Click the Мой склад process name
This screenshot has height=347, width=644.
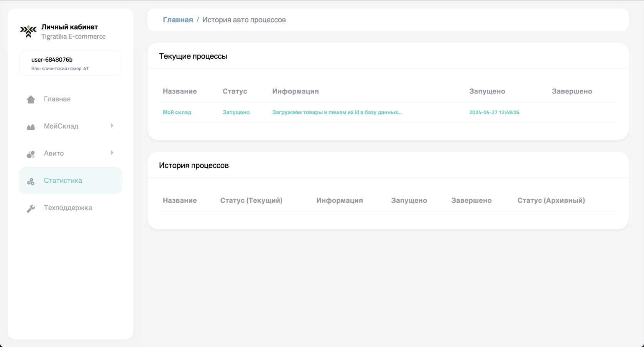point(177,112)
